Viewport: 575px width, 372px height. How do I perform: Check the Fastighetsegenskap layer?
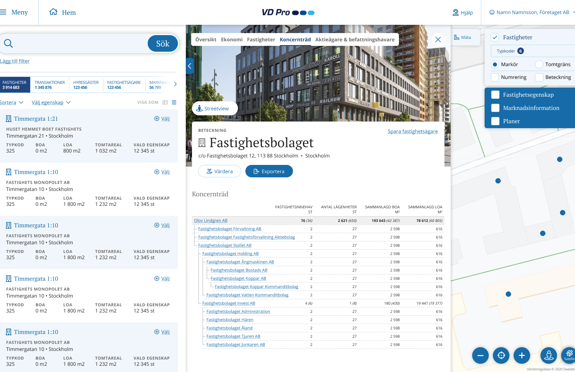(495, 95)
